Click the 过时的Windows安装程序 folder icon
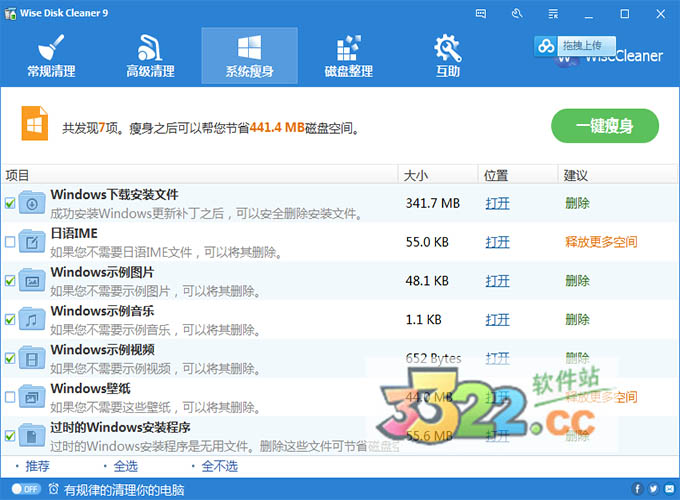Image resolution: width=680 pixels, height=500 pixels. (32, 435)
